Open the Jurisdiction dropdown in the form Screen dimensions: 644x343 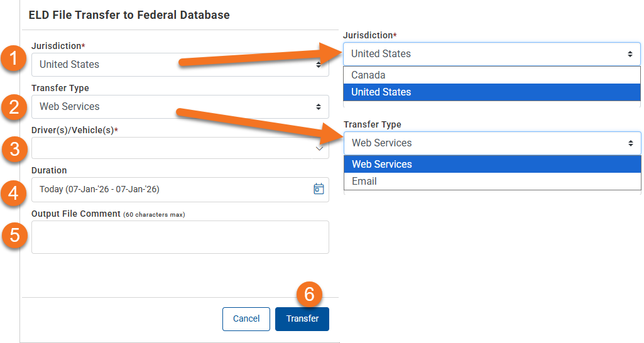(180, 65)
